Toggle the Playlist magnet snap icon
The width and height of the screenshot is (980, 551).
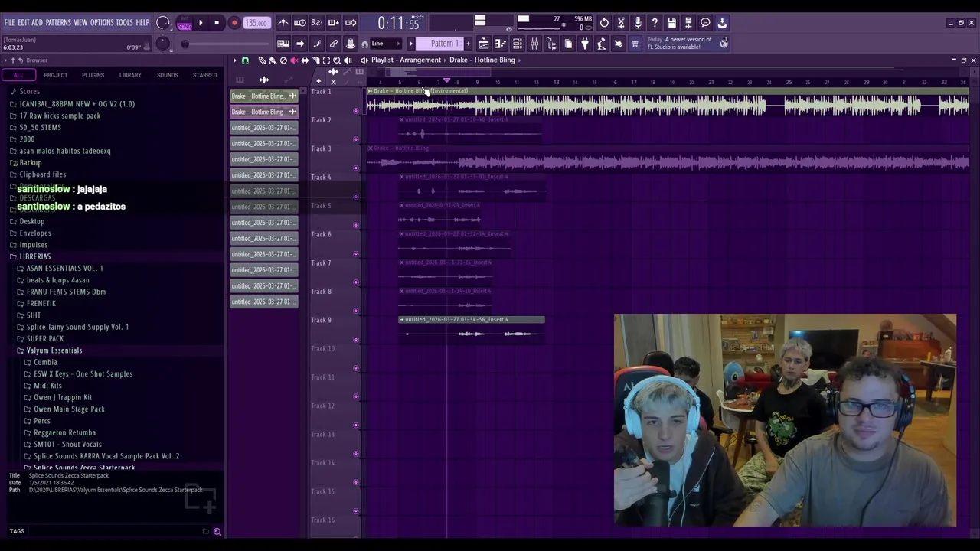245,60
